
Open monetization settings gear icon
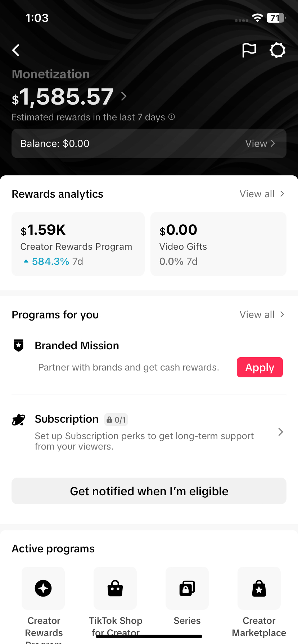tap(277, 50)
